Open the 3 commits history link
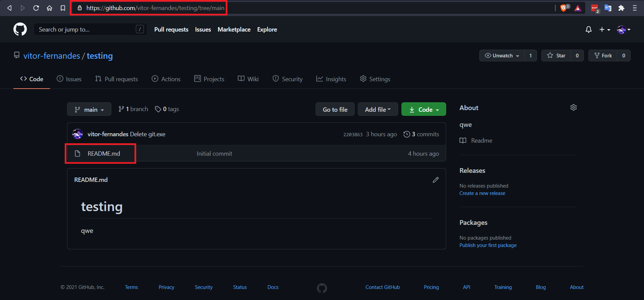Viewport: 644px width, 300px height. [x=421, y=134]
